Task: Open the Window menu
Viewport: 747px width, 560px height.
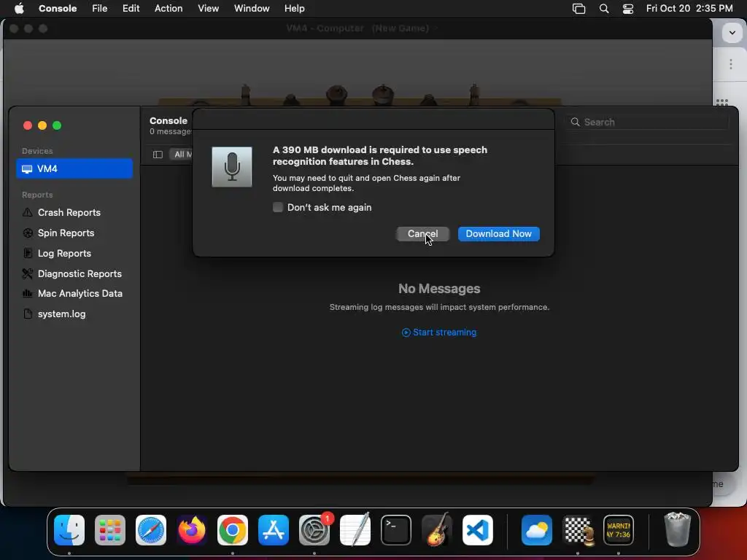Action: [252, 8]
